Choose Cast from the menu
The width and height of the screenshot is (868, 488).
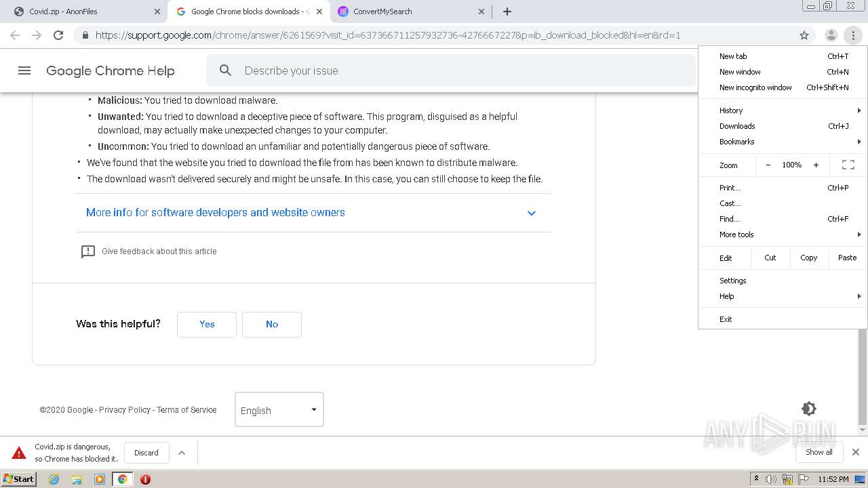point(783,203)
